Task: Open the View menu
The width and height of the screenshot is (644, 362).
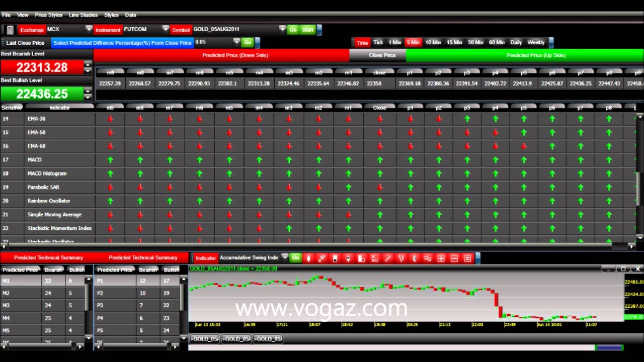Action: pyautogui.click(x=23, y=15)
